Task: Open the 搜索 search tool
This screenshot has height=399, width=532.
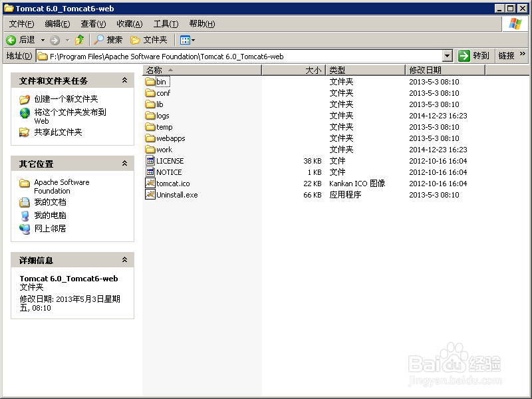Action: click(108, 40)
